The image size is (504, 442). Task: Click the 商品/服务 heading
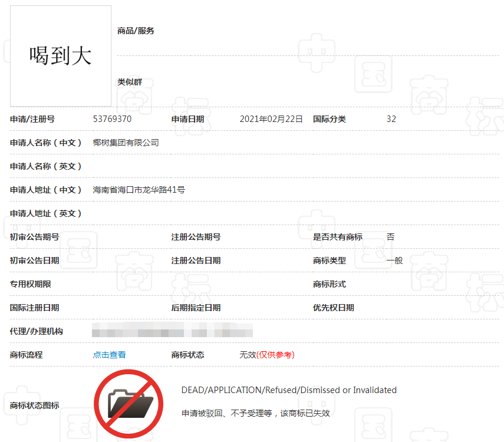pyautogui.click(x=136, y=31)
